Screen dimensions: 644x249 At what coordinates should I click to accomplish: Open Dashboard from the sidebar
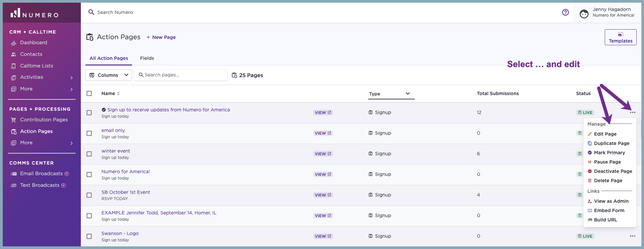point(33,43)
